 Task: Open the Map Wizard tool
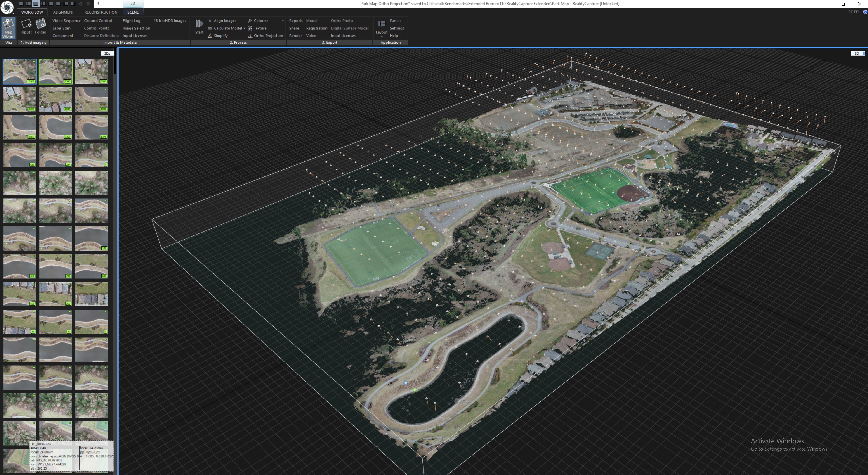point(8,28)
